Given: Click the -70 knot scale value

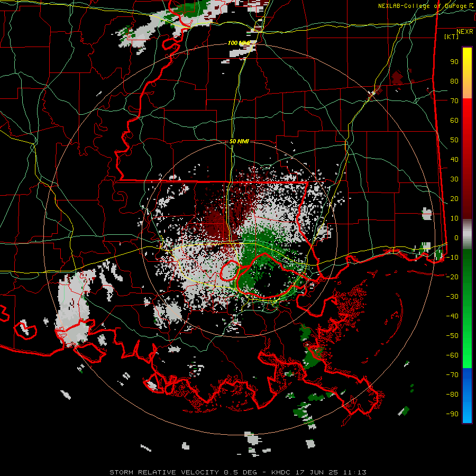Looking at the screenshot, I should (452, 374).
